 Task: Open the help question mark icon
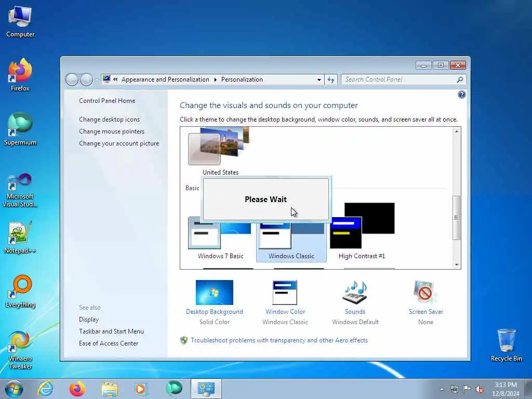point(461,95)
